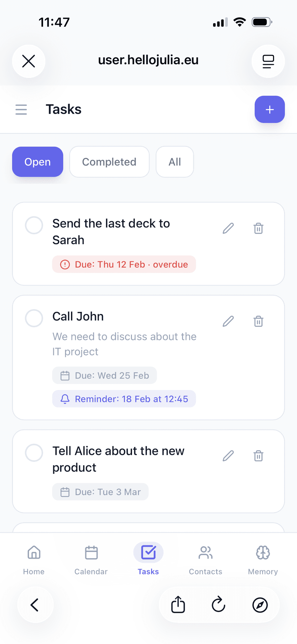Edit the 'Send the last deck to Sarah' task
297x644 pixels.
click(x=228, y=228)
